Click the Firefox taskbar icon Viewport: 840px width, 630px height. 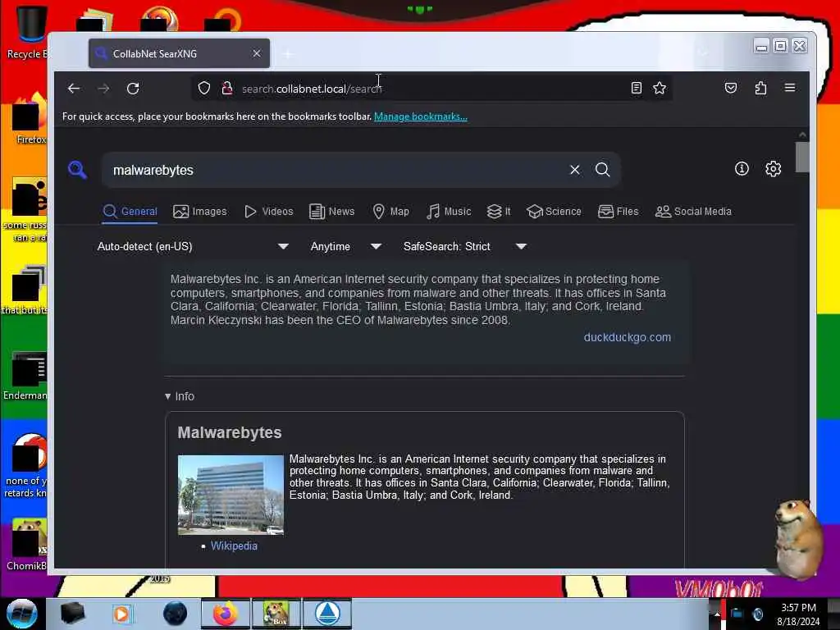226,614
